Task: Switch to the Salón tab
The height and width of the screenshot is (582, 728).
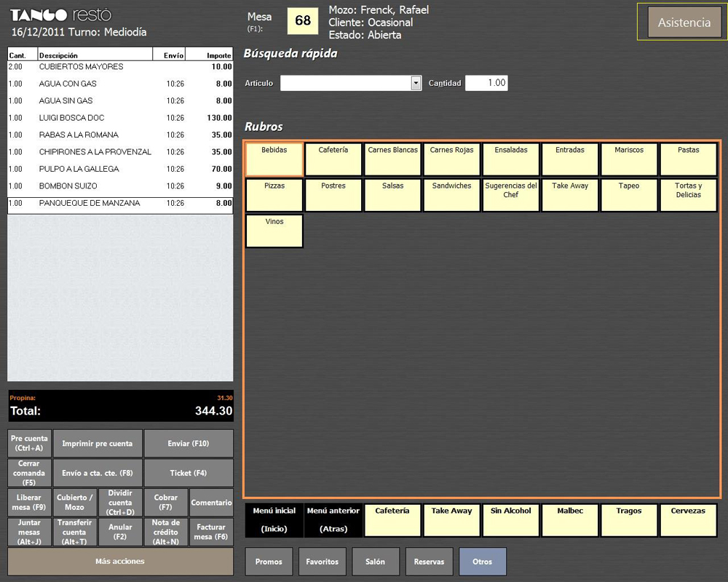Action: coord(376,562)
